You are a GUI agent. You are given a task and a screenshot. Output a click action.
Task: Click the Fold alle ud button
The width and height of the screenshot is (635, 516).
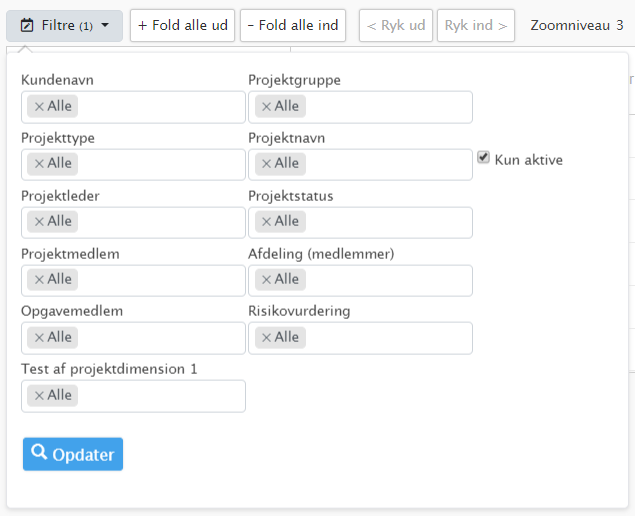(x=182, y=26)
